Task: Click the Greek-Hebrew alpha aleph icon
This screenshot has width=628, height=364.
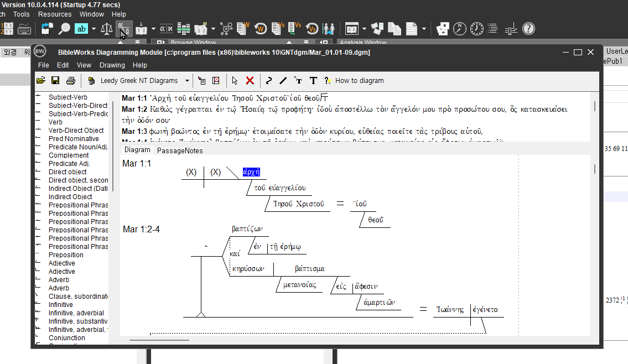Action: click(166, 28)
